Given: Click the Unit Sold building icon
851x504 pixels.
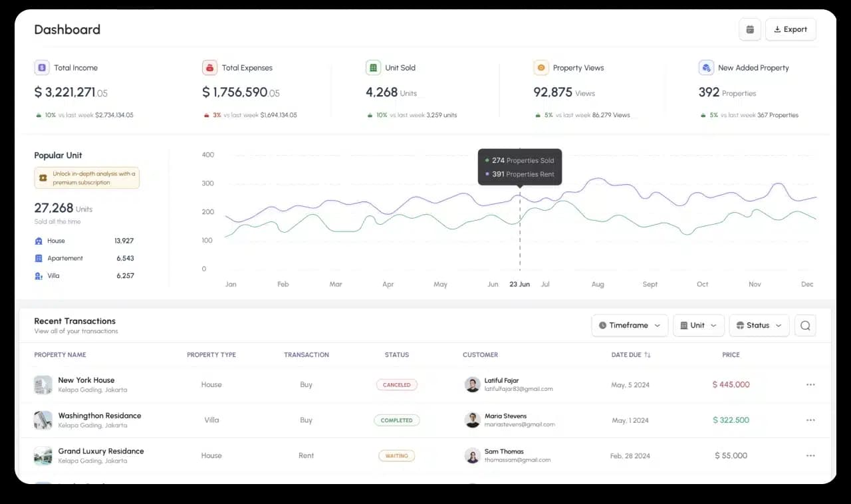Looking at the screenshot, I should tap(373, 67).
